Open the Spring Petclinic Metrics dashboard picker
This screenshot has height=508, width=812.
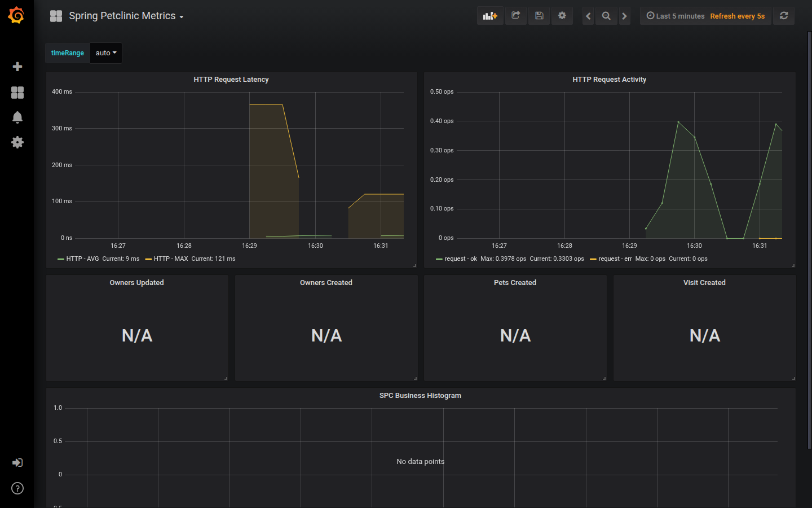click(126, 16)
